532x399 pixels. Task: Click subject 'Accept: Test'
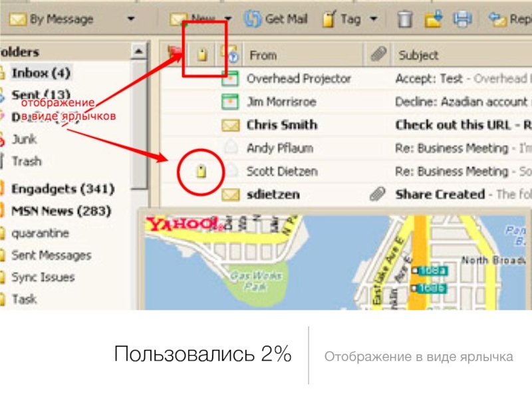pyautogui.click(x=429, y=78)
